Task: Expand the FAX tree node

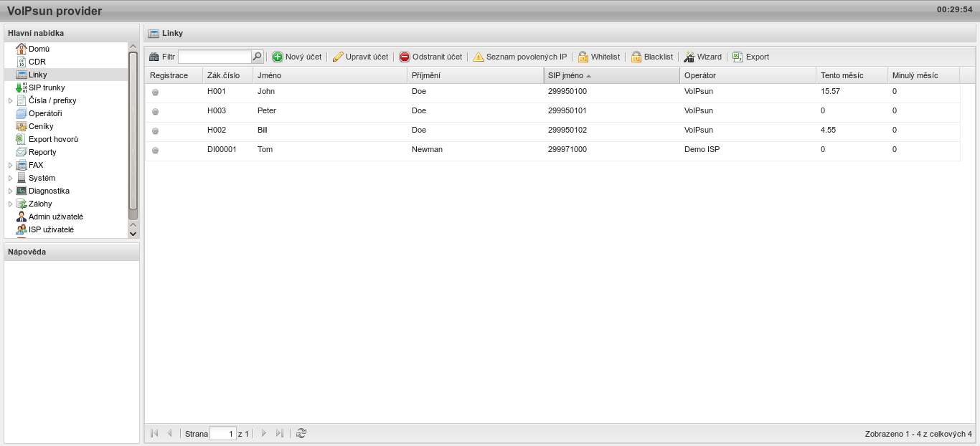Action: [10, 165]
